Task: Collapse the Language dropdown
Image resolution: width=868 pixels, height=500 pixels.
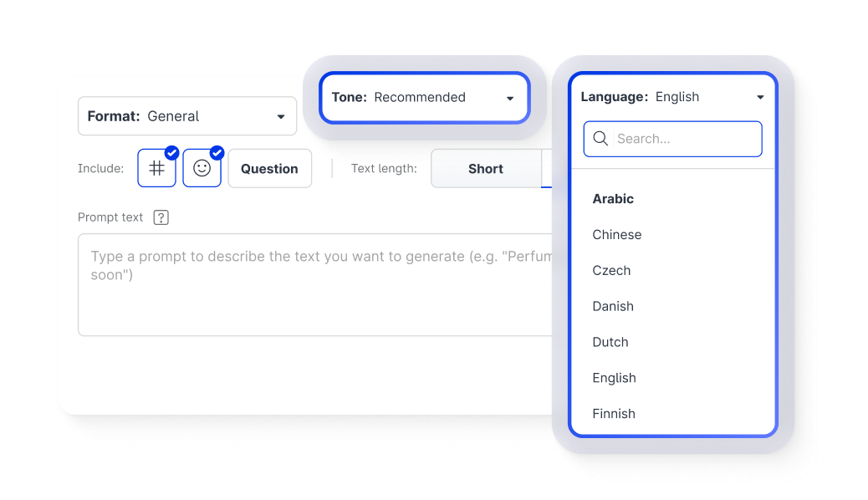Action: pos(672,97)
